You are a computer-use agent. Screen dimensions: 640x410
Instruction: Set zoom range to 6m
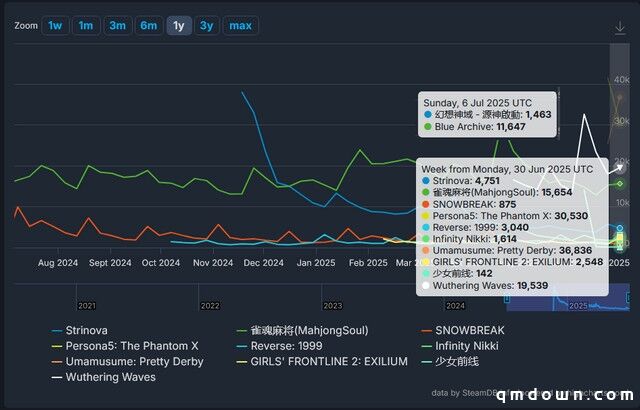click(x=149, y=26)
